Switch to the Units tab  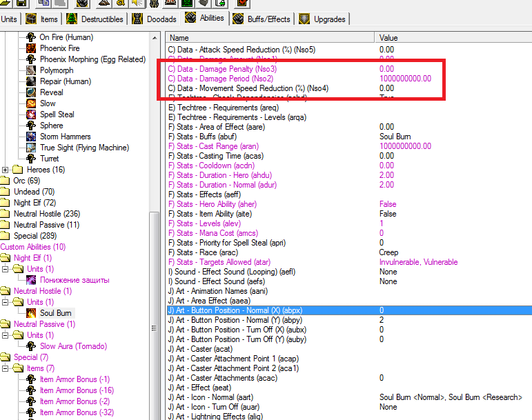9,19
